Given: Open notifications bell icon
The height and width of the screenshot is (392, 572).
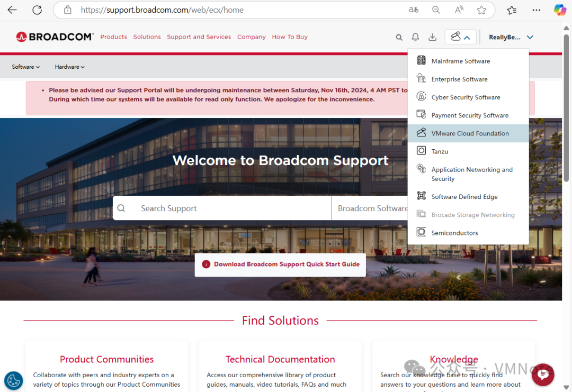Looking at the screenshot, I should 415,37.
